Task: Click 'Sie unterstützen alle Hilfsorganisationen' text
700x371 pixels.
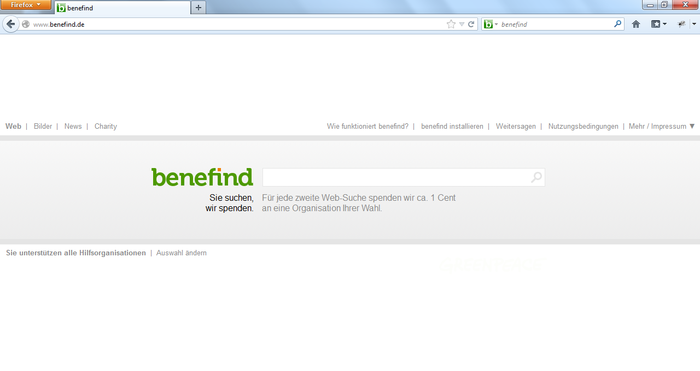Action: [76, 253]
